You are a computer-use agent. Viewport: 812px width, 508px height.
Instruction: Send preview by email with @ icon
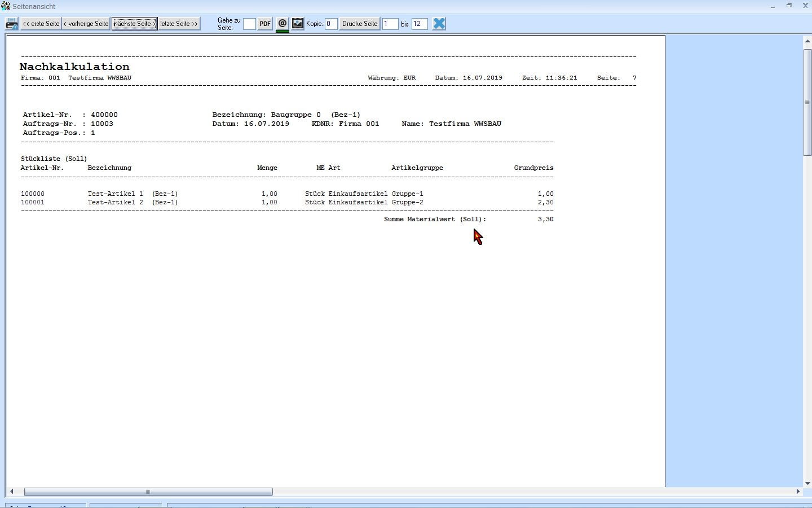point(283,24)
